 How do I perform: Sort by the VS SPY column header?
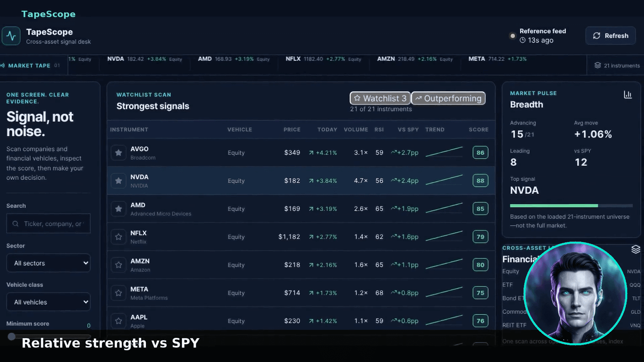[x=408, y=130]
